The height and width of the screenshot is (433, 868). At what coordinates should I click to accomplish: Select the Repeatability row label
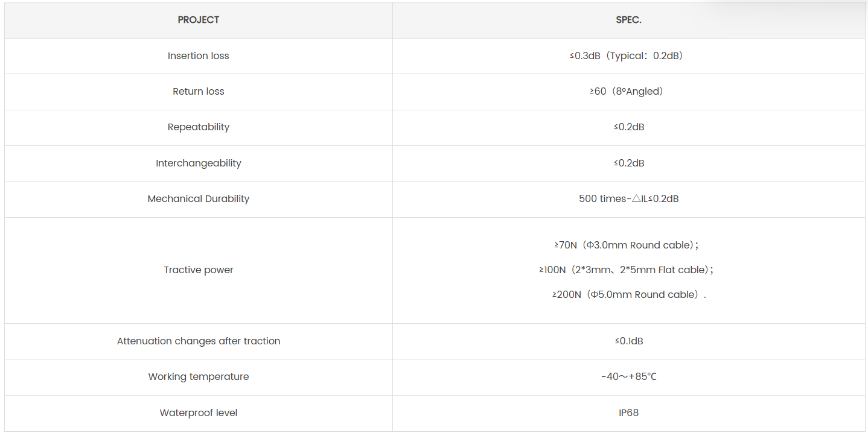pyautogui.click(x=198, y=127)
